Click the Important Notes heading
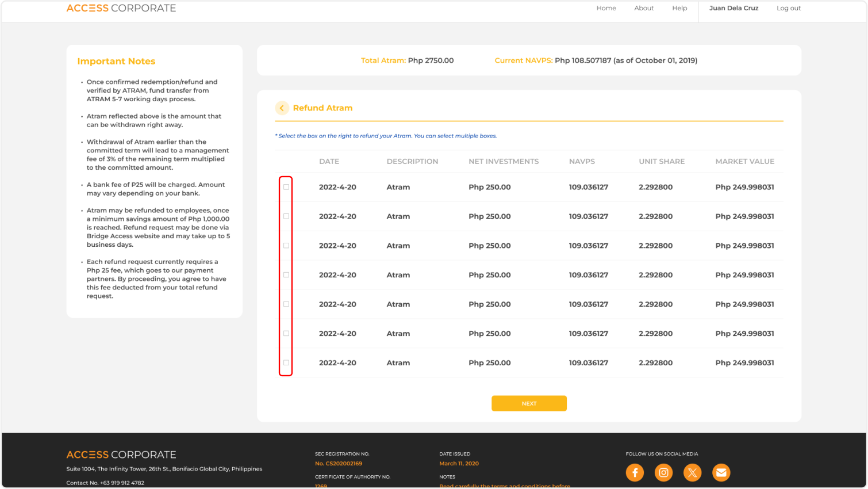The width and height of the screenshot is (868, 489). click(x=116, y=62)
